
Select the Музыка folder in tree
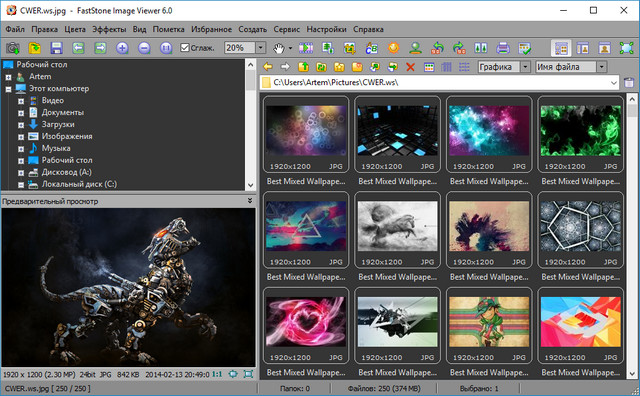56,148
